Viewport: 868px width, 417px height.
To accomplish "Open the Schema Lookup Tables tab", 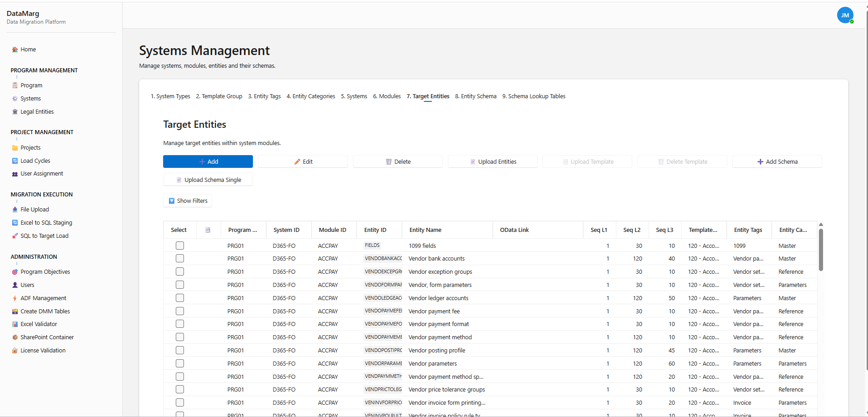I will tap(534, 96).
